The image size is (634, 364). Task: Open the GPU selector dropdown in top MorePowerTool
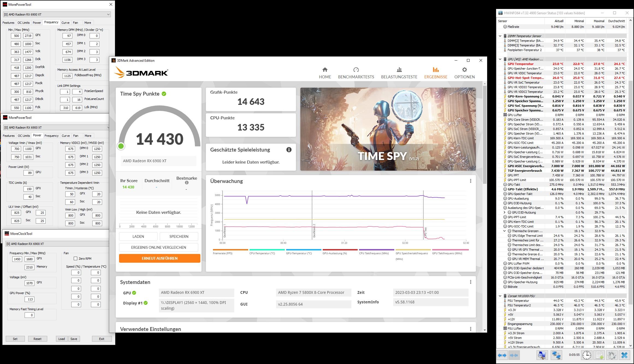[57, 14]
